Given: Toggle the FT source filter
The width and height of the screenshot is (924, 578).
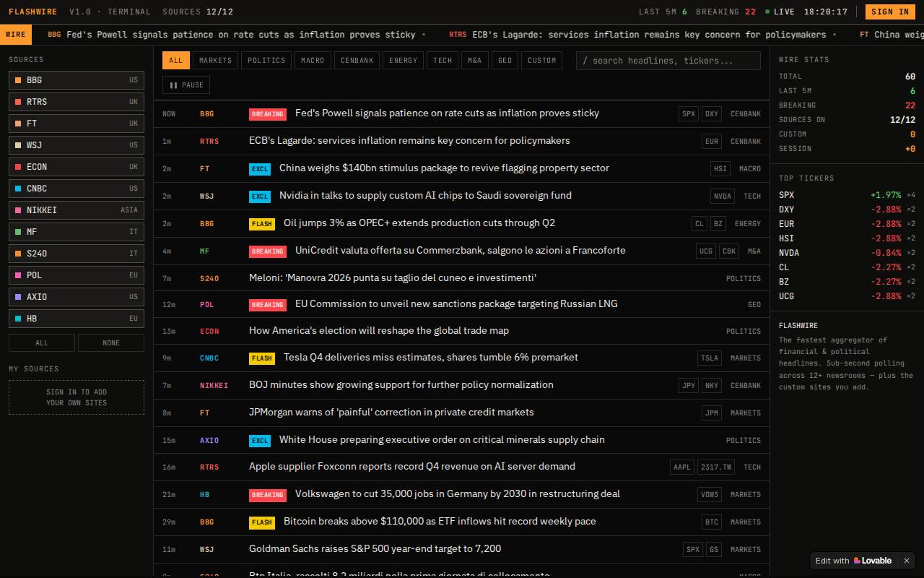Looking at the screenshot, I should click(x=77, y=124).
